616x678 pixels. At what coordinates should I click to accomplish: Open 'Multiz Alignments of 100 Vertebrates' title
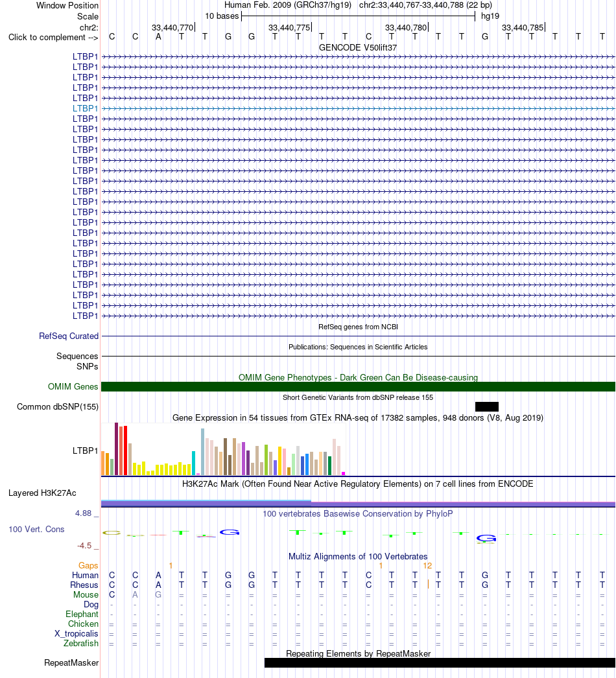[358, 557]
